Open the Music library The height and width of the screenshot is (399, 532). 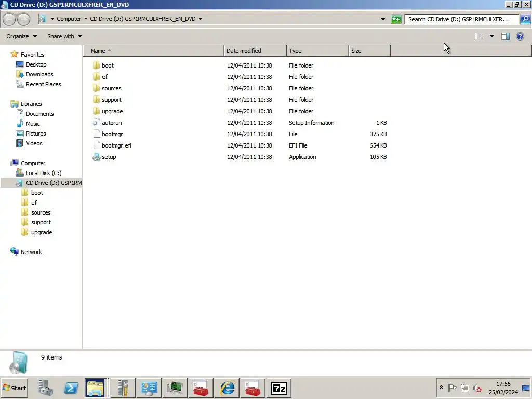[33, 124]
